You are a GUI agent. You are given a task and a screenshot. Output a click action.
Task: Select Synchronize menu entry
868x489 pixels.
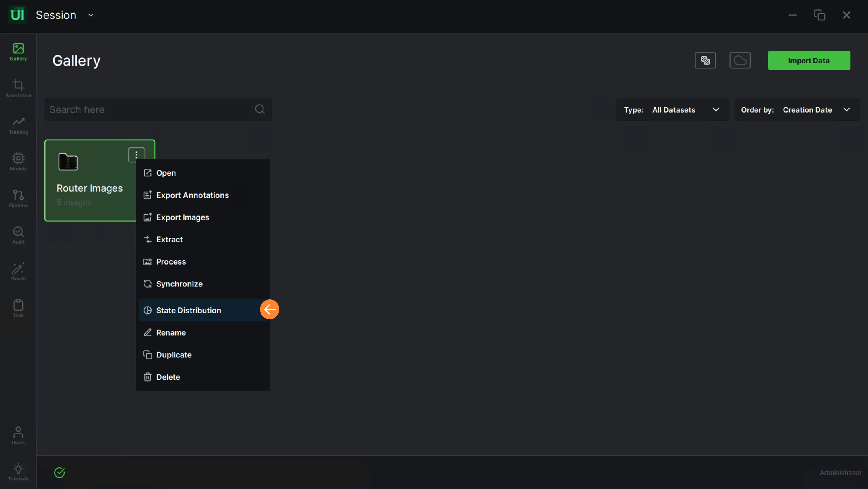(x=203, y=284)
